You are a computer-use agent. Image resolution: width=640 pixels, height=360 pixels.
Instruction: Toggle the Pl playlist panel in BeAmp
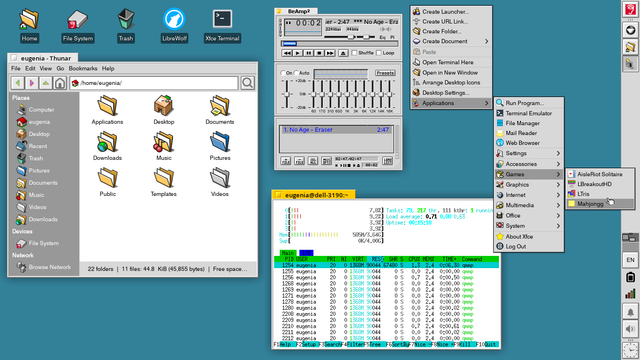[392, 37]
